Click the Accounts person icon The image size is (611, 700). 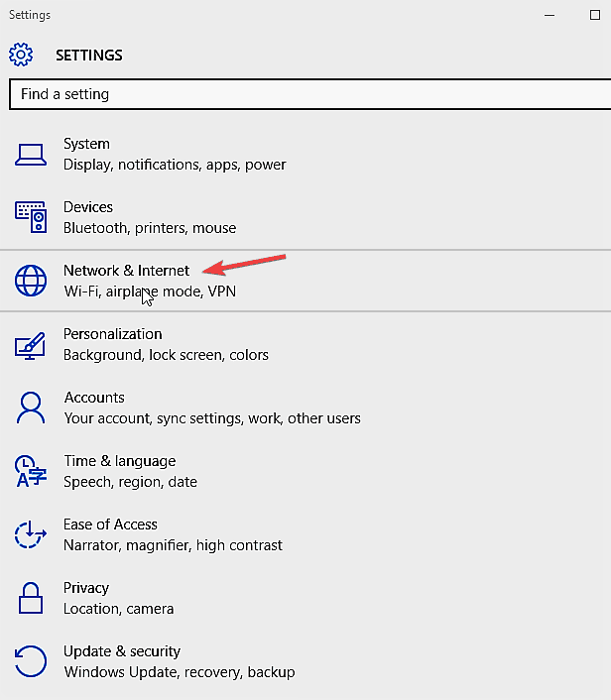click(x=31, y=408)
